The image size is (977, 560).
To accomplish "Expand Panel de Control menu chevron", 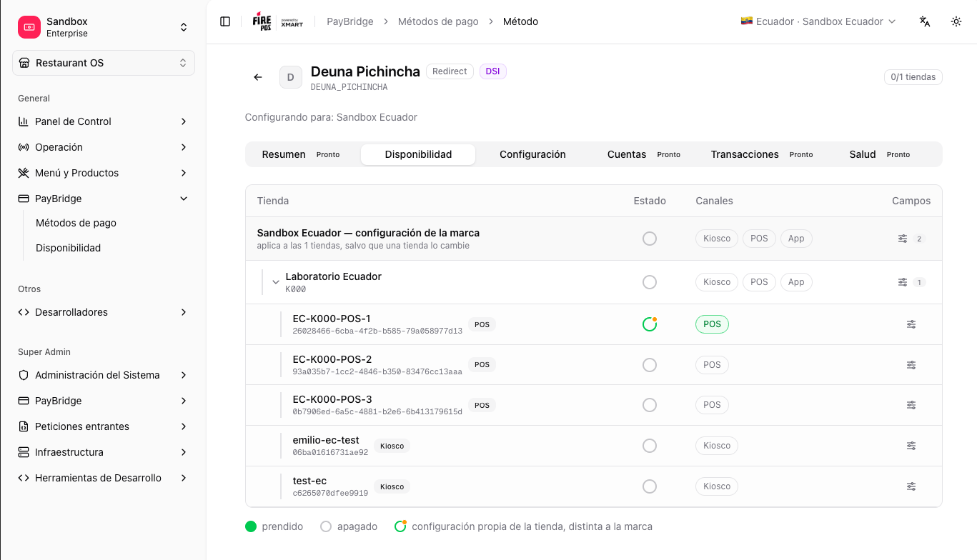I will click(x=184, y=121).
